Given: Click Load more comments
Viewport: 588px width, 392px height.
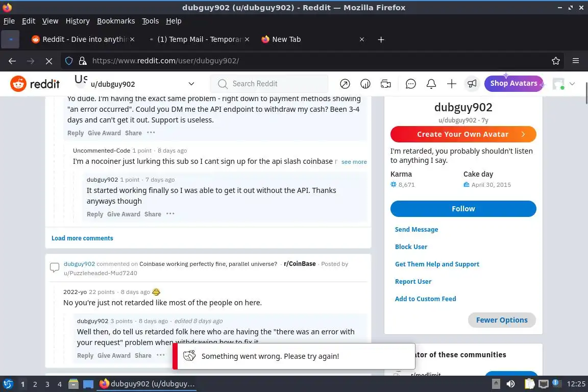Looking at the screenshot, I should coord(82,238).
